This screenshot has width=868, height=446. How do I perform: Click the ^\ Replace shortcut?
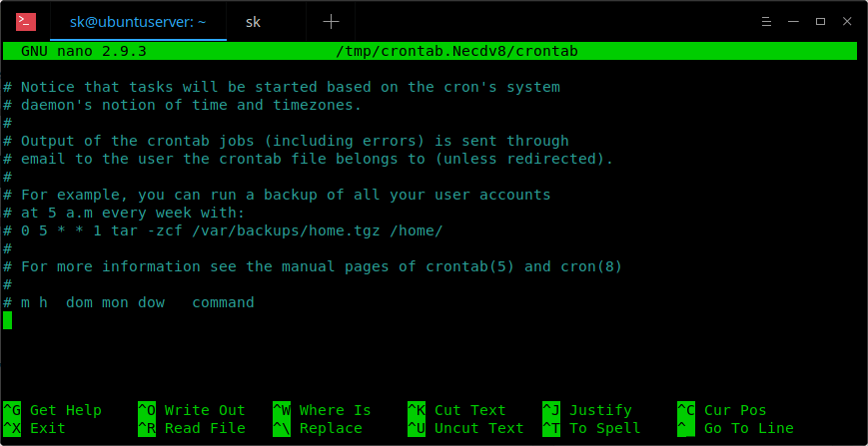pos(318,428)
